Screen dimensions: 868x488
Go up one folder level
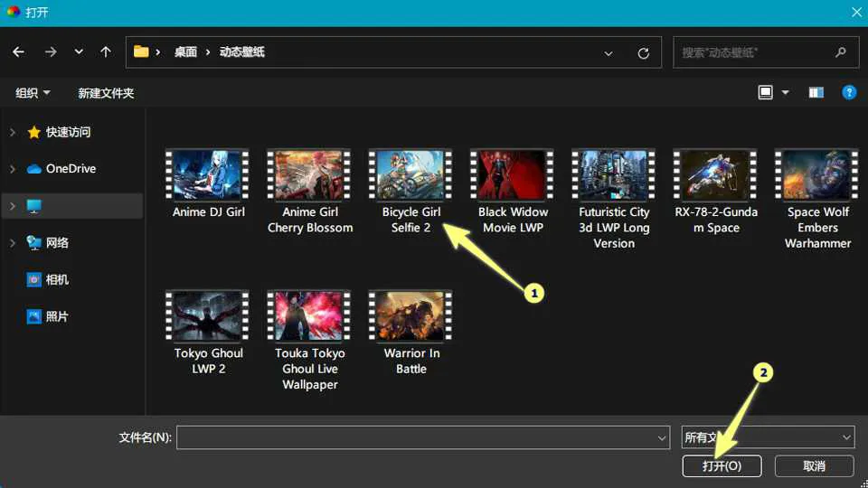[x=105, y=52]
